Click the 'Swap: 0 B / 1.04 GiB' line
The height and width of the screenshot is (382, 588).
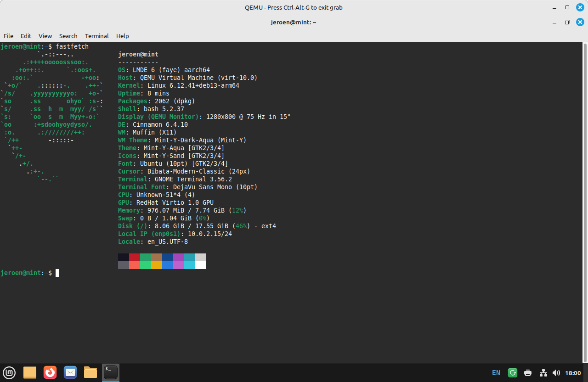point(164,218)
